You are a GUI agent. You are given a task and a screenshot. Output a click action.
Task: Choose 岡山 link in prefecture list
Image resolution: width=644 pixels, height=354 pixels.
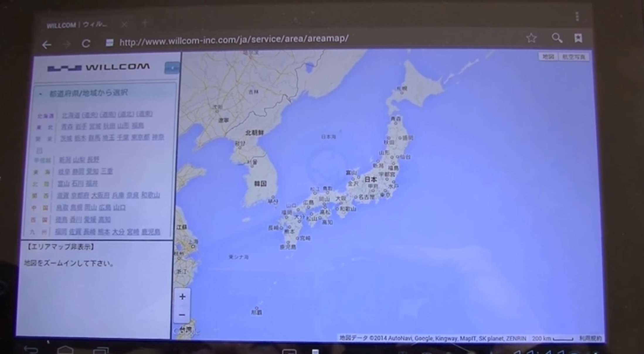tap(91, 208)
